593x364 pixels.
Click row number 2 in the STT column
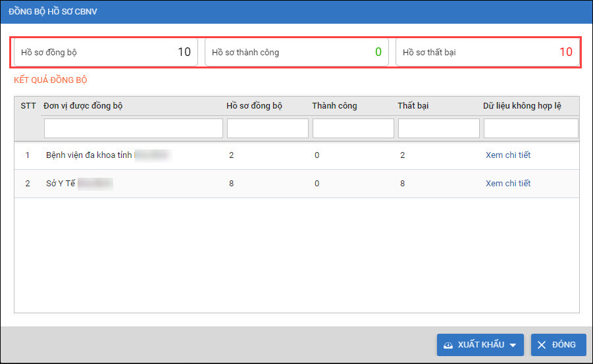pos(27,184)
